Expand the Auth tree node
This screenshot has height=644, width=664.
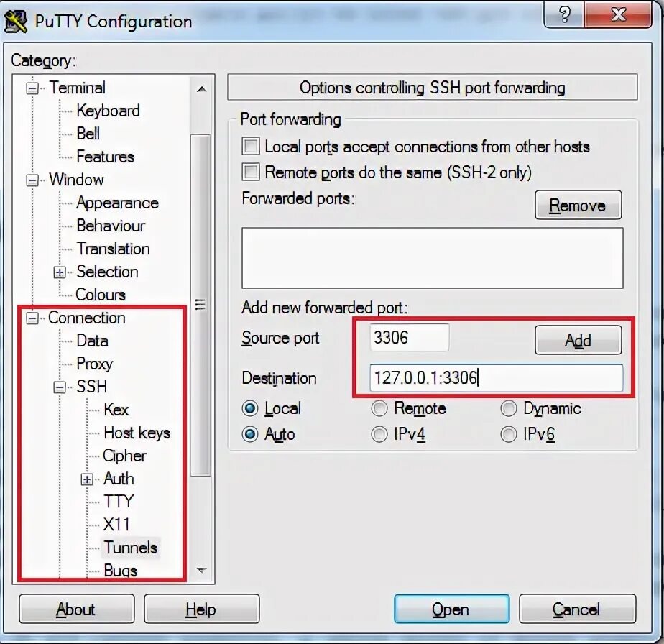coord(87,479)
